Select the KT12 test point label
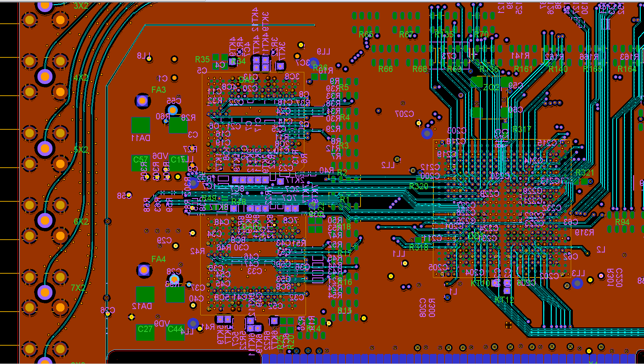The image size is (644, 364). pyautogui.click(x=505, y=300)
